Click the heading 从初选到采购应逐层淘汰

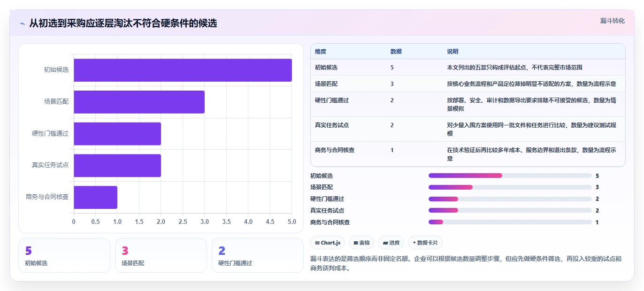coord(123,23)
